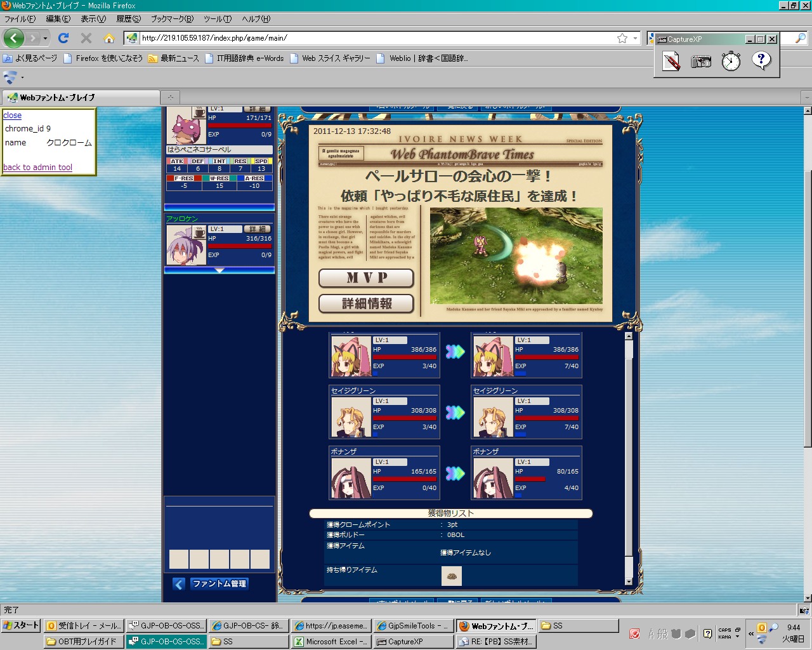
Task: Click the 詳細情報 button
Action: coord(366,303)
